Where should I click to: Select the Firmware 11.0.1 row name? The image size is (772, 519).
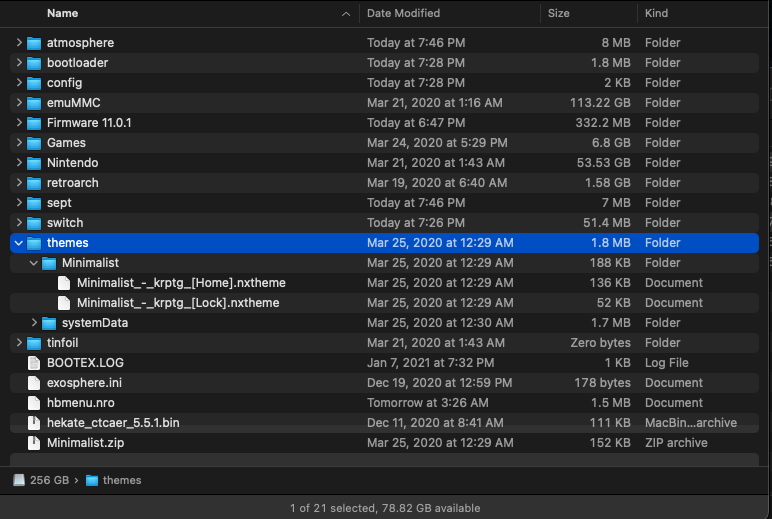pyautogui.click(x=89, y=123)
